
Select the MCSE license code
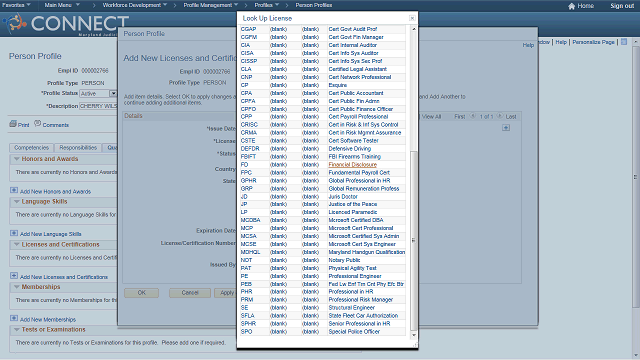[x=248, y=244]
